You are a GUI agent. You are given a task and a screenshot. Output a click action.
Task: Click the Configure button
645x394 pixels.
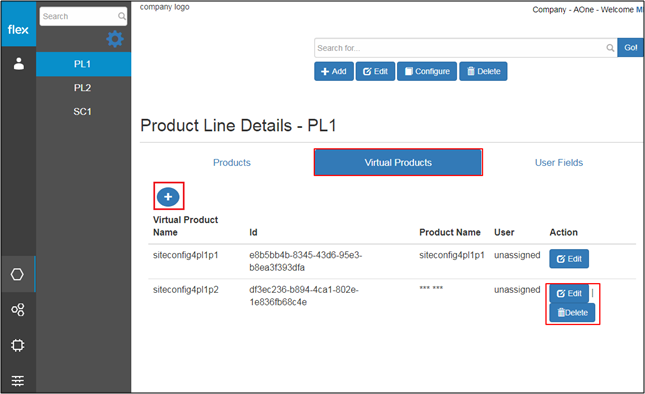point(427,72)
